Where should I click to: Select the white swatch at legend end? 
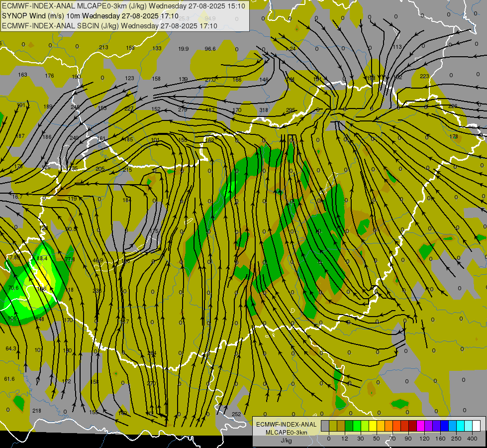477,426
